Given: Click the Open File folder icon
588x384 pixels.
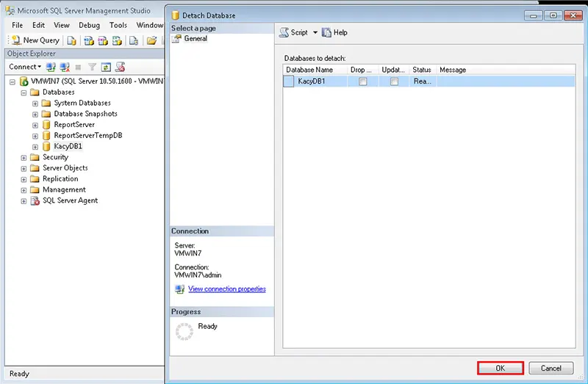Looking at the screenshot, I should tap(151, 40).
